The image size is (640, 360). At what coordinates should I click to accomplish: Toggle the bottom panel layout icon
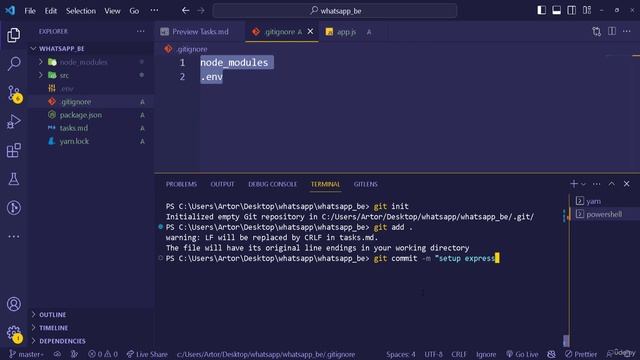point(556,11)
